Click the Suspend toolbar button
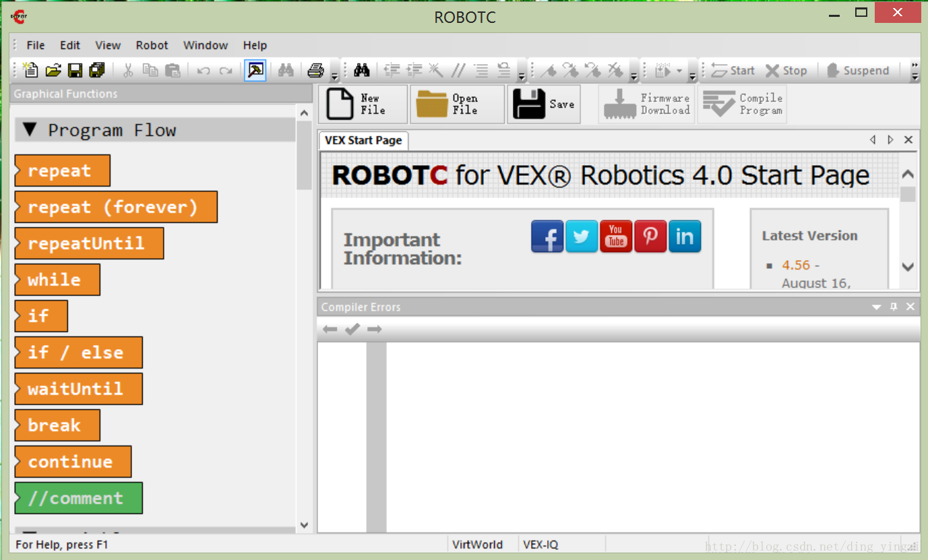The height and width of the screenshot is (560, 928). point(857,70)
